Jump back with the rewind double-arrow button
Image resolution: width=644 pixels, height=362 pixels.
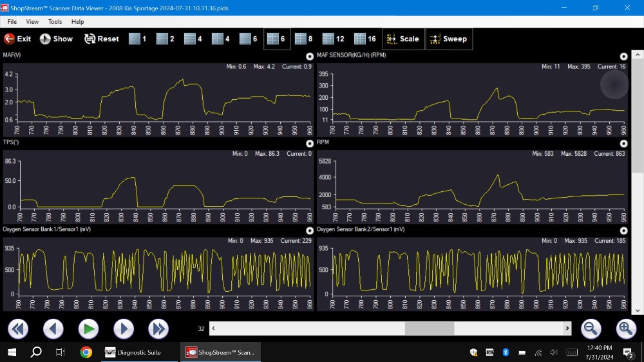click(18, 329)
